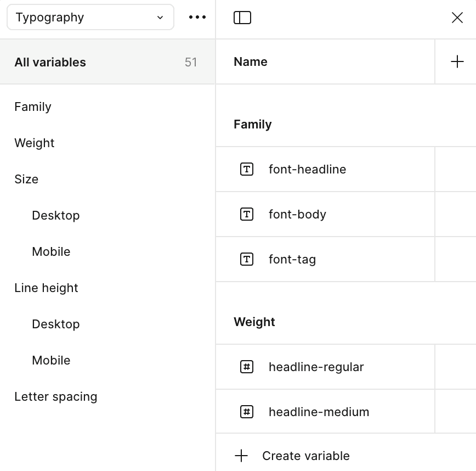Select the string variable icon beside font-body
This screenshot has width=476, height=471.
click(247, 214)
